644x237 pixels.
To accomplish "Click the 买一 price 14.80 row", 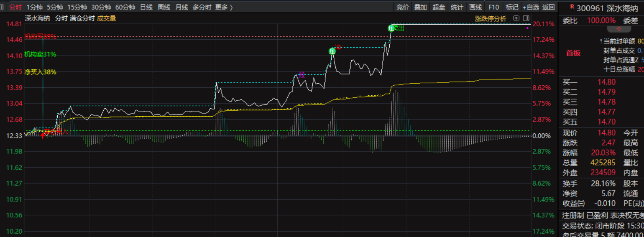I will pos(606,82).
